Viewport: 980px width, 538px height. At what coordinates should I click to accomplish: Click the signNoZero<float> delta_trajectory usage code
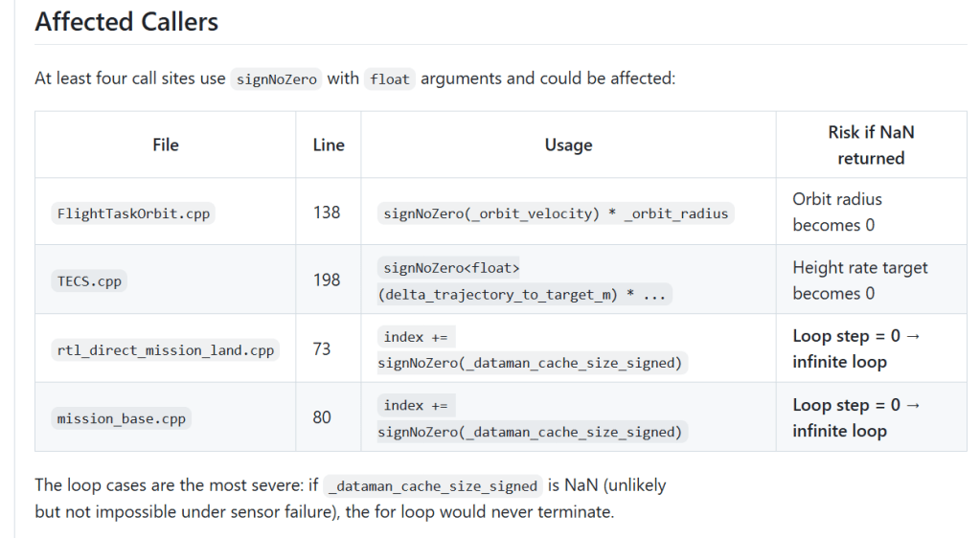(x=523, y=281)
